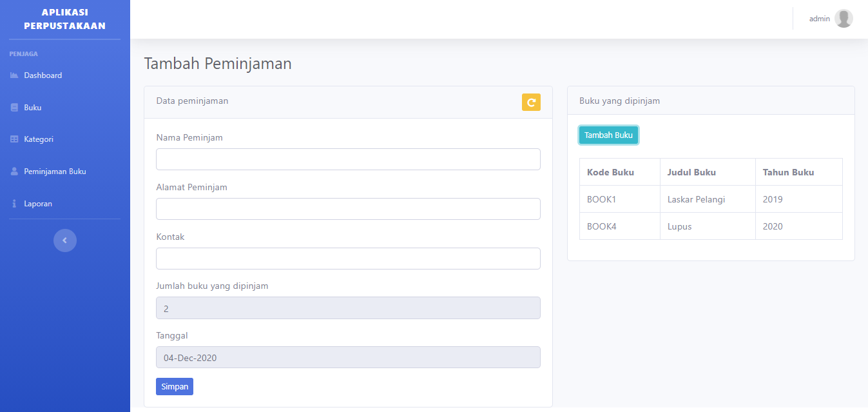This screenshot has height=412, width=868.
Task: Select the BOOK1 Laskar Pelangi row
Action: pyautogui.click(x=711, y=199)
